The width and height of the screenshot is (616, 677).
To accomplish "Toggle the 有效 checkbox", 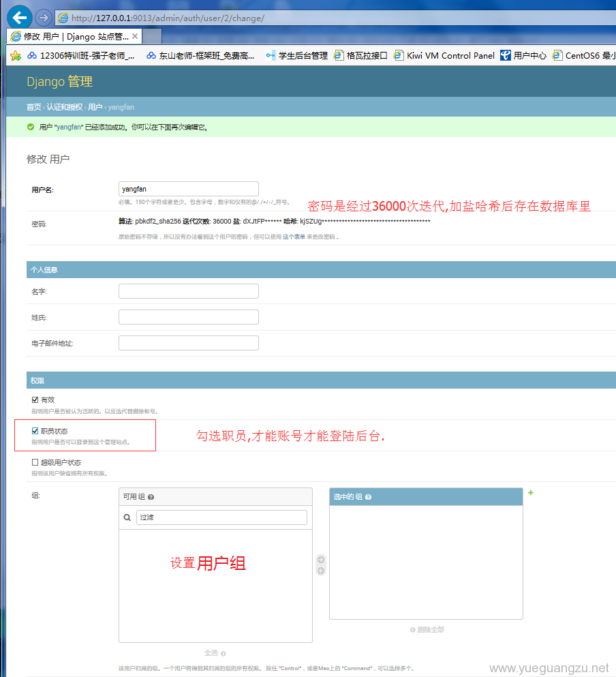I will click(35, 400).
